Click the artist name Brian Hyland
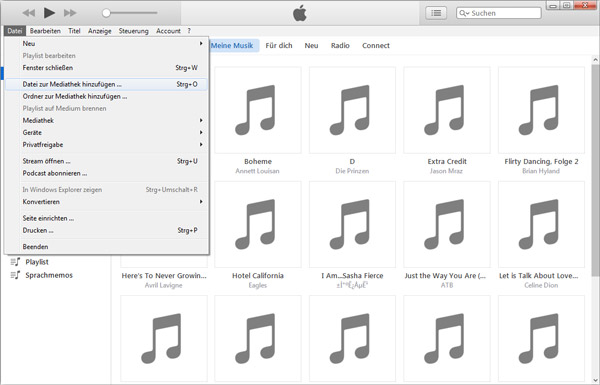This screenshot has height=385, width=600. (x=541, y=171)
